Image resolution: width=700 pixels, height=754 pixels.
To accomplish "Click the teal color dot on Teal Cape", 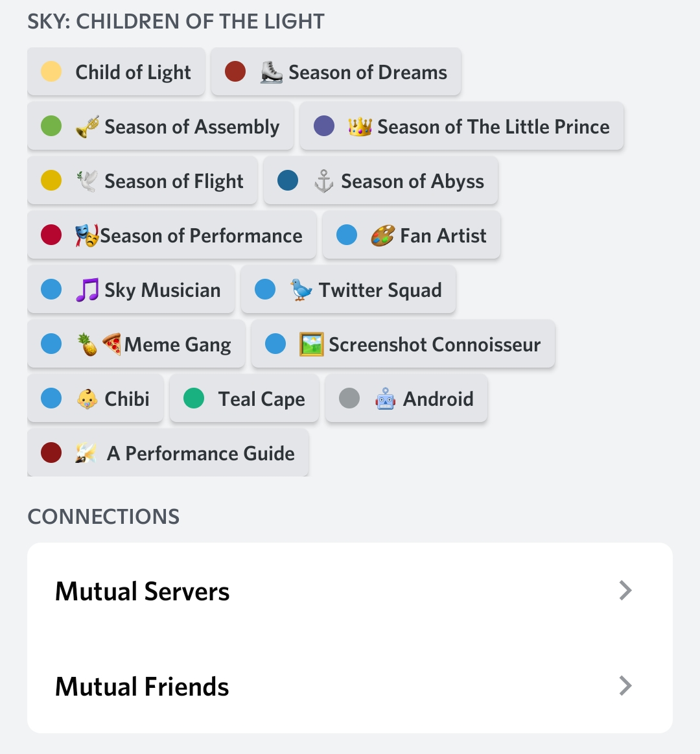I will 194,399.
